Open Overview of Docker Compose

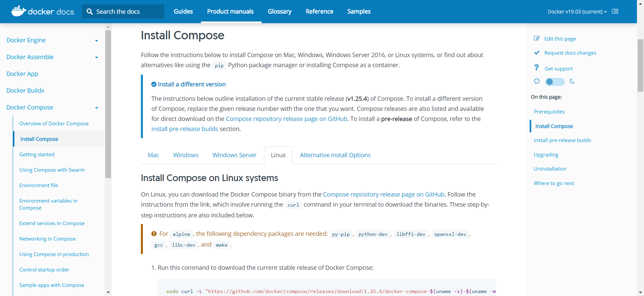pos(54,123)
